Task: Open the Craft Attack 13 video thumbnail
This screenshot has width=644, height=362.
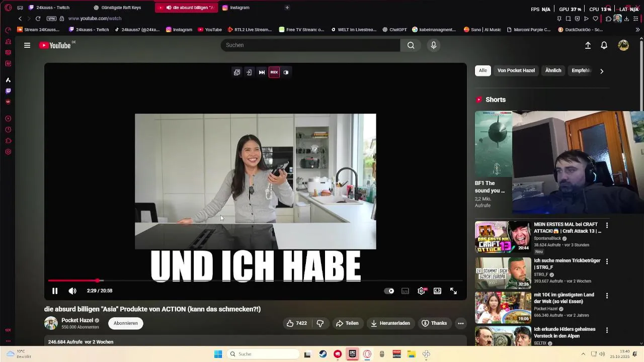Action: [x=503, y=237]
